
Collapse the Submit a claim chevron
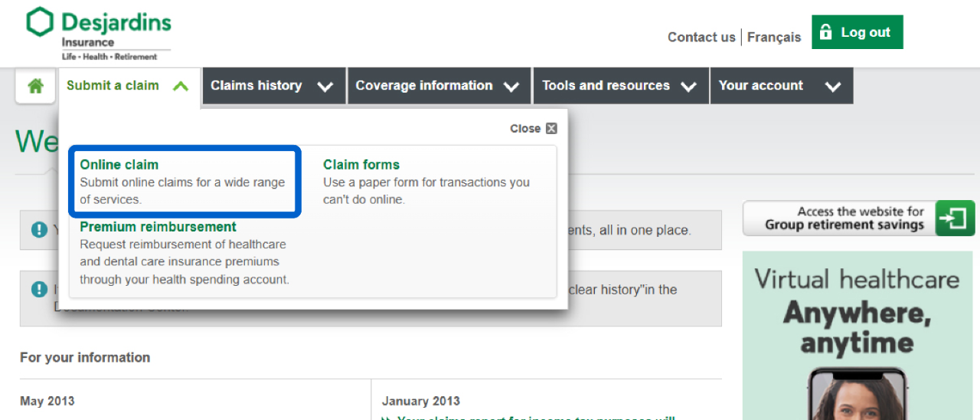181,87
